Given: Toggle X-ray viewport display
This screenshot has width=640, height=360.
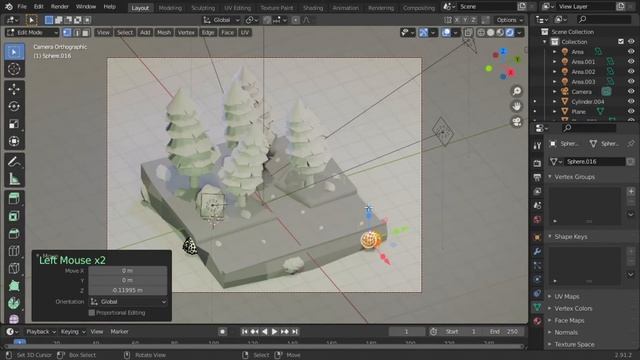Looking at the screenshot, I should (468, 33).
